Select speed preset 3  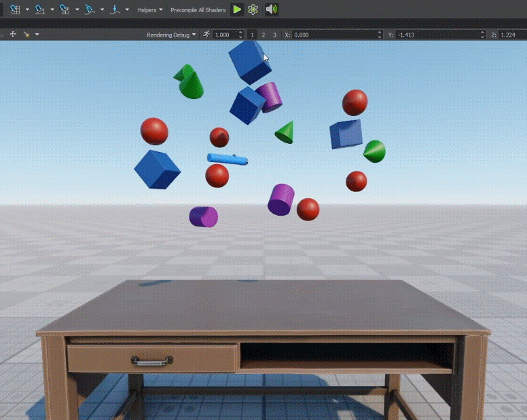(x=274, y=35)
